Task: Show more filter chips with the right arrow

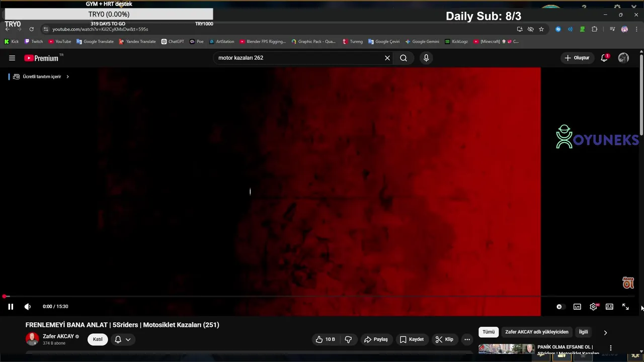Action: [x=605, y=332]
